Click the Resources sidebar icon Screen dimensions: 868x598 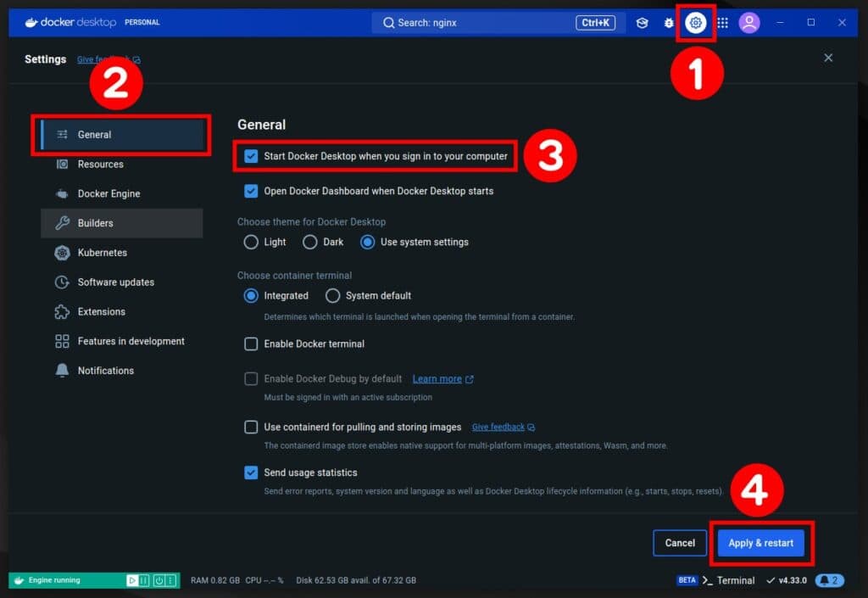click(62, 164)
